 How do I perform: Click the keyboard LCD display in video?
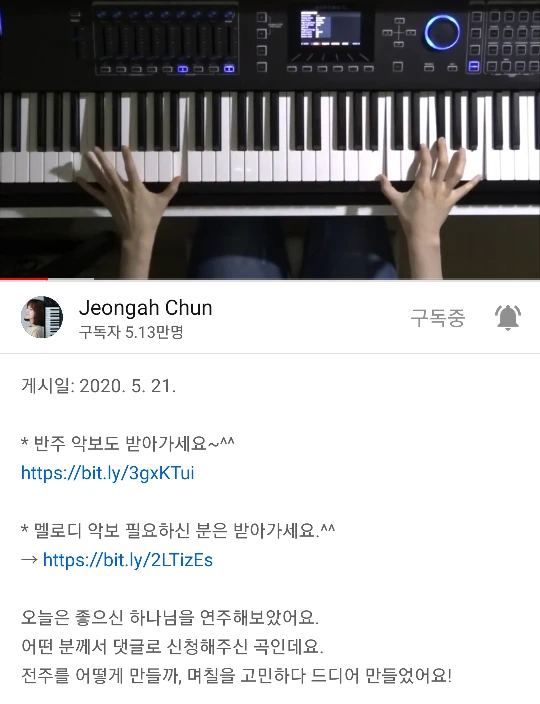coord(330,28)
